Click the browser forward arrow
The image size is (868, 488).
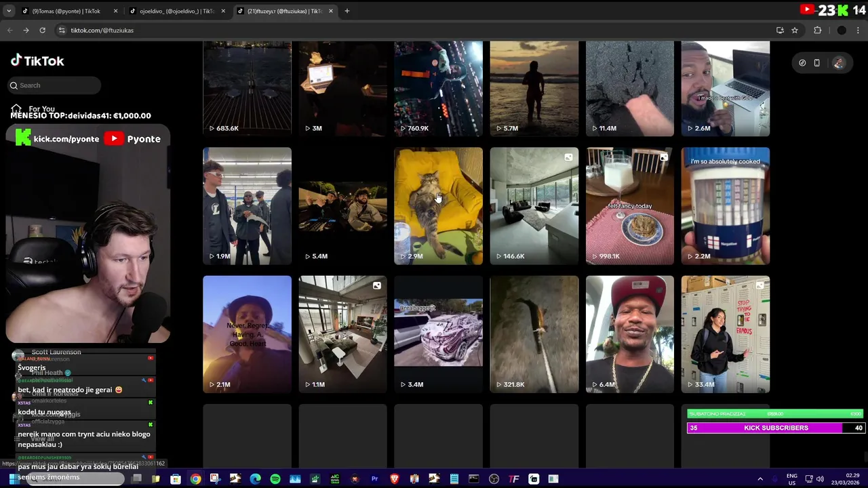(26, 30)
